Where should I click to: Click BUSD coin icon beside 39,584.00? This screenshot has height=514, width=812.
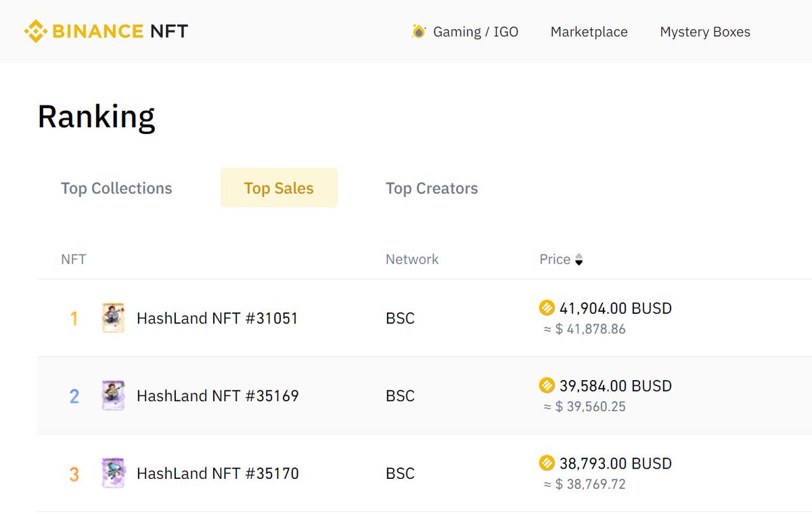(547, 385)
